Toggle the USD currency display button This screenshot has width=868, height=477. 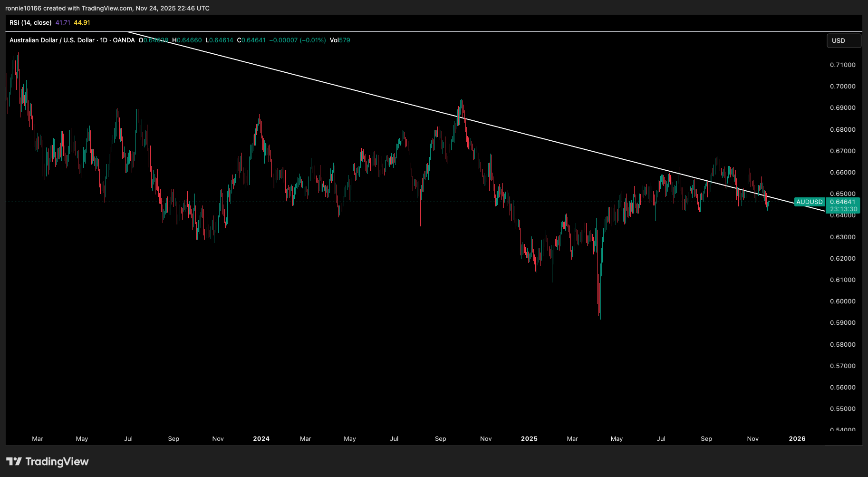(844, 41)
